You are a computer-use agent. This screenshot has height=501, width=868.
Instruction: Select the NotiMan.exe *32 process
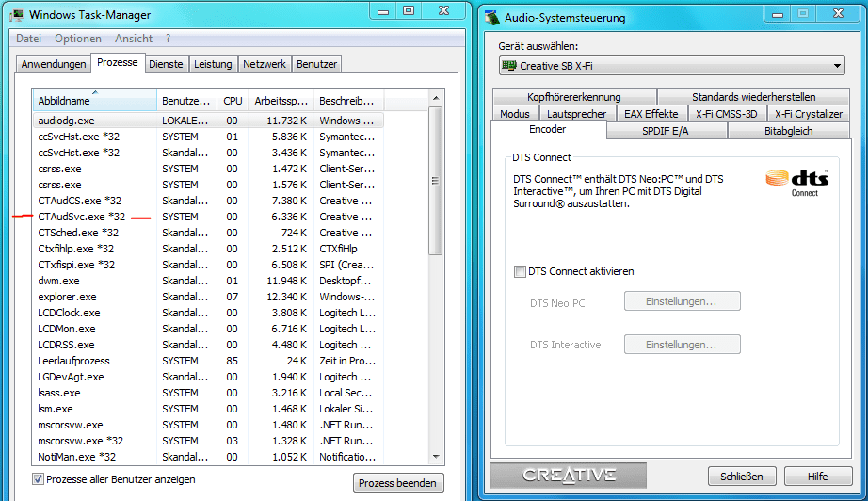coord(208,458)
